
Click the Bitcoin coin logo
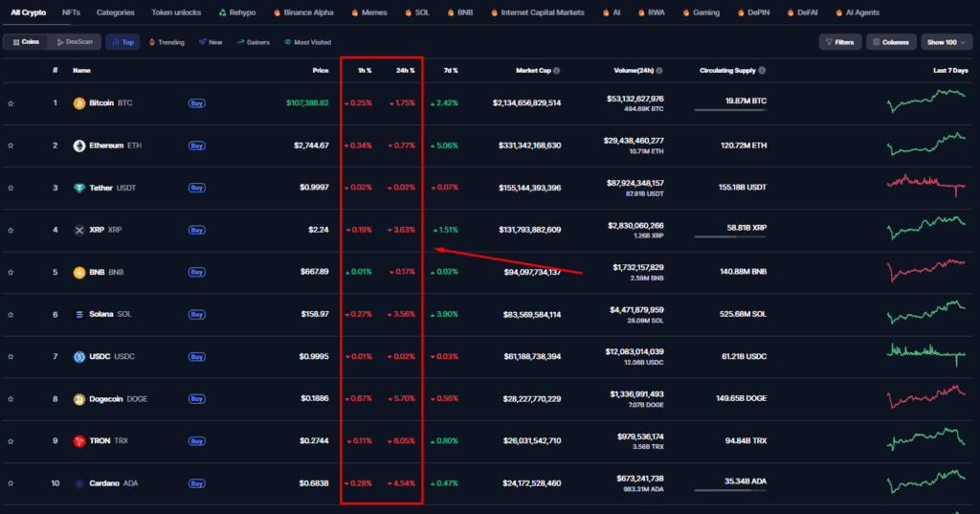[x=79, y=103]
